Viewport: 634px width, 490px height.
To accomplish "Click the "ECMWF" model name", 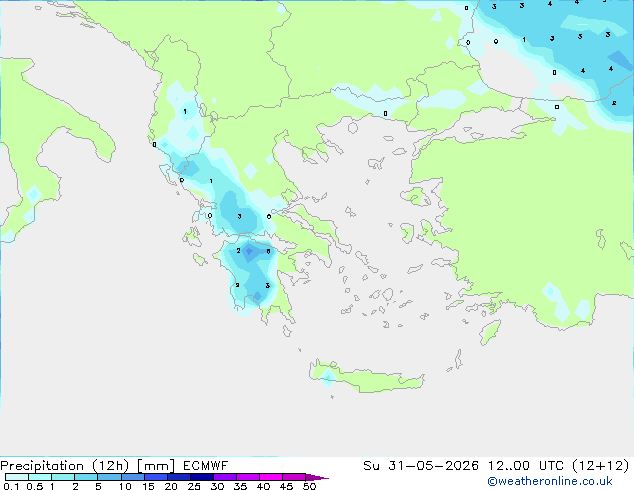I will pyautogui.click(x=205, y=466).
